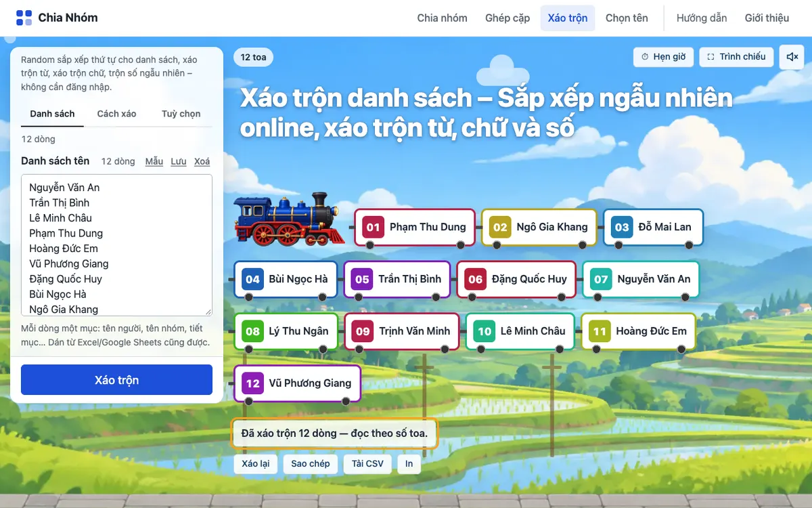
Task: Select train car 04 Bùi Ngọc Hà
Action: coord(286,279)
